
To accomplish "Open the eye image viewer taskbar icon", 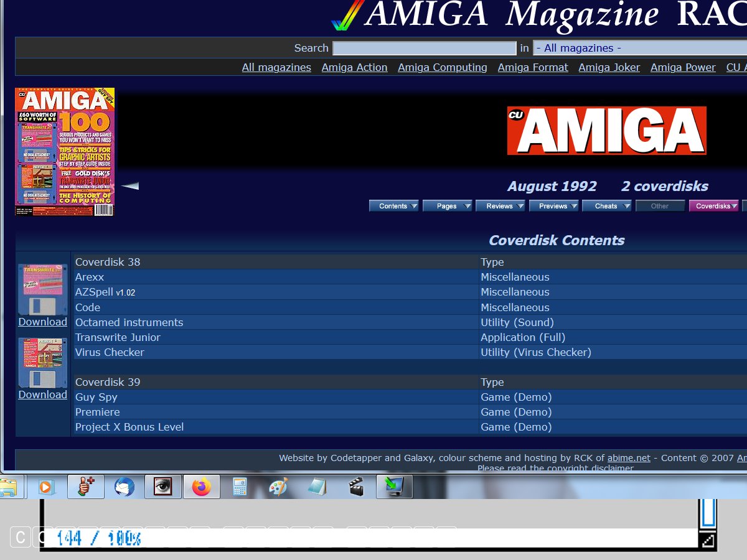I will (x=163, y=487).
